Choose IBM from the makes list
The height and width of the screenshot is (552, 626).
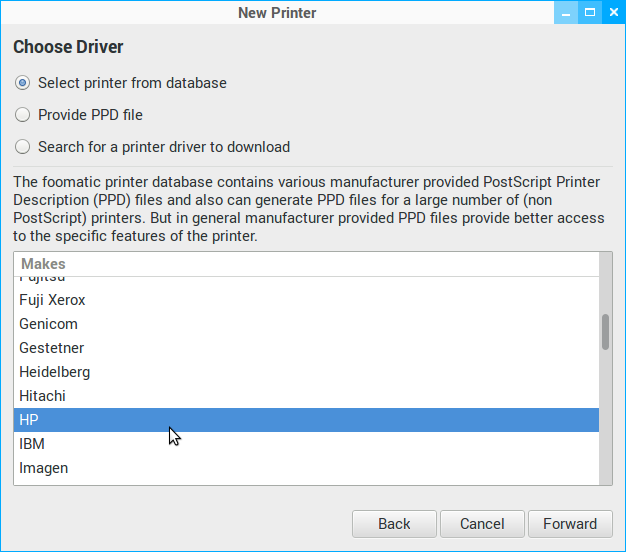32,444
